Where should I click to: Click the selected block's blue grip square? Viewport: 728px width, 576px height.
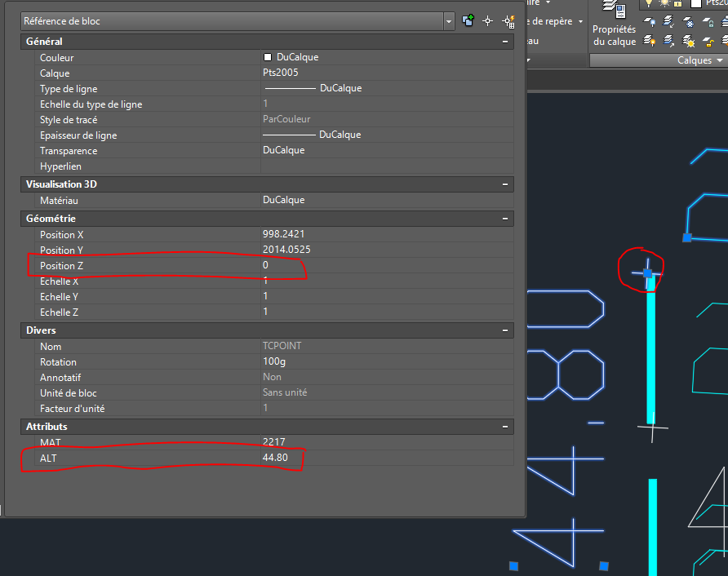(648, 273)
